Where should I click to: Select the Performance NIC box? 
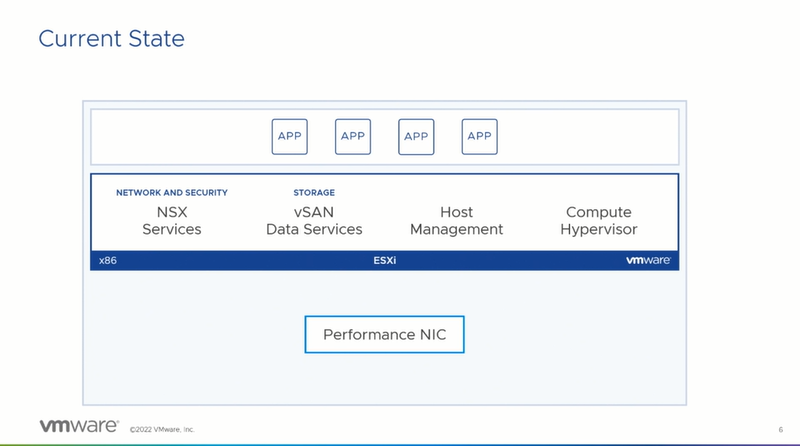(x=384, y=334)
